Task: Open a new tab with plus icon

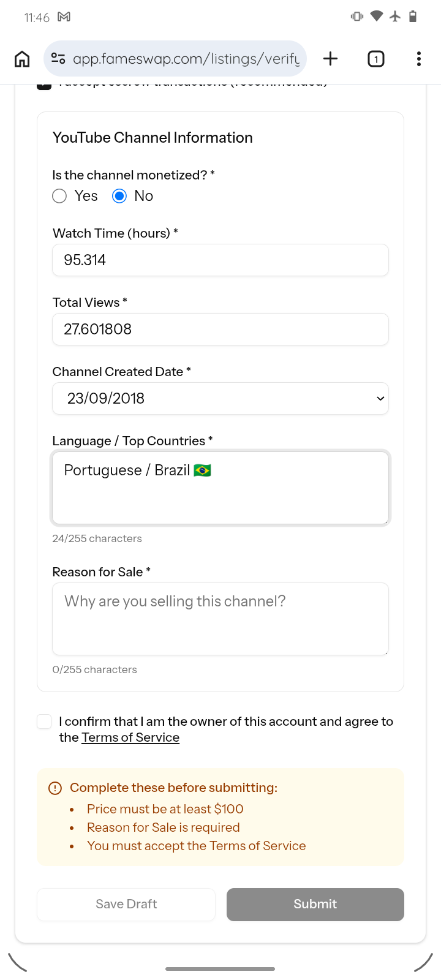Action: click(x=330, y=59)
